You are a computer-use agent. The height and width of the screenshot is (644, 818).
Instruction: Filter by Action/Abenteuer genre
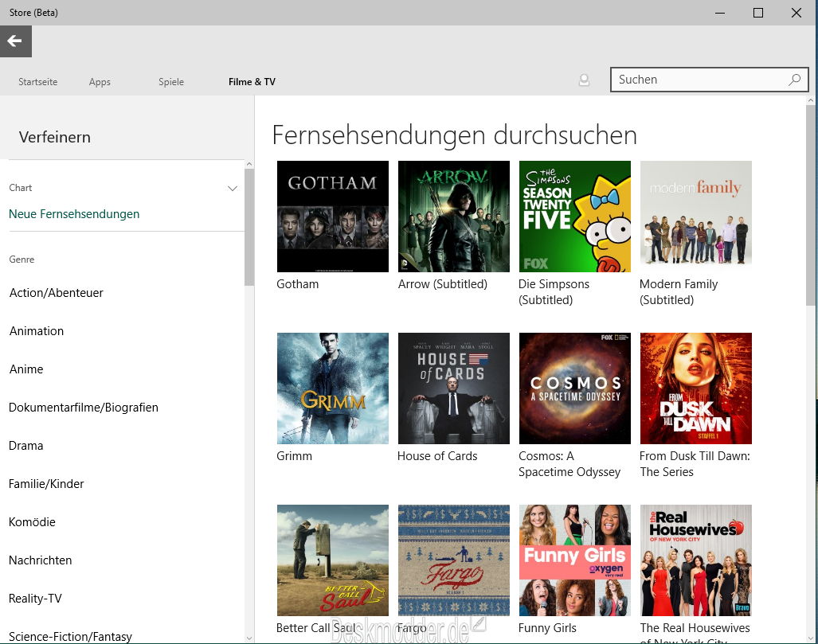tap(57, 293)
